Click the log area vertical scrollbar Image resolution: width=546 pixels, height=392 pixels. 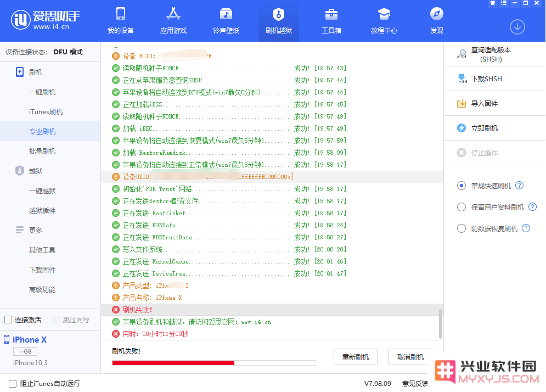click(x=441, y=324)
